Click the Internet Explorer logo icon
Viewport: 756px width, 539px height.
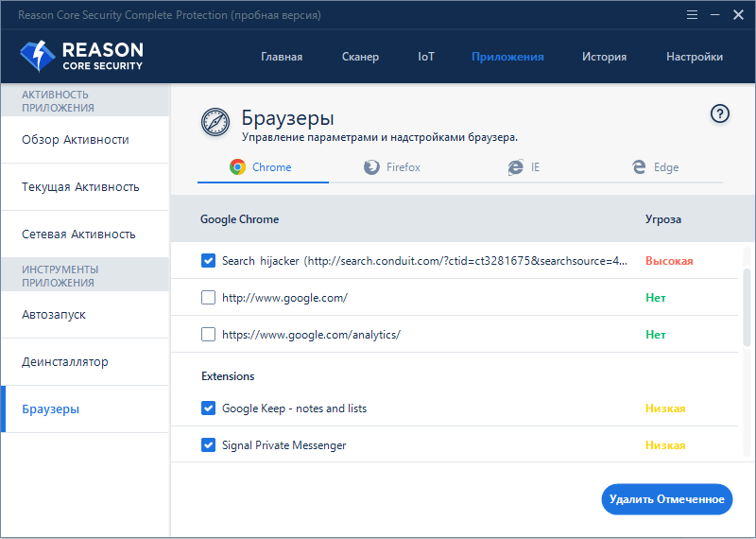515,167
